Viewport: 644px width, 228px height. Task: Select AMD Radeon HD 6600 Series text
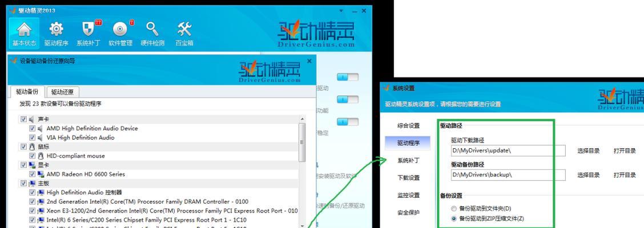point(86,174)
